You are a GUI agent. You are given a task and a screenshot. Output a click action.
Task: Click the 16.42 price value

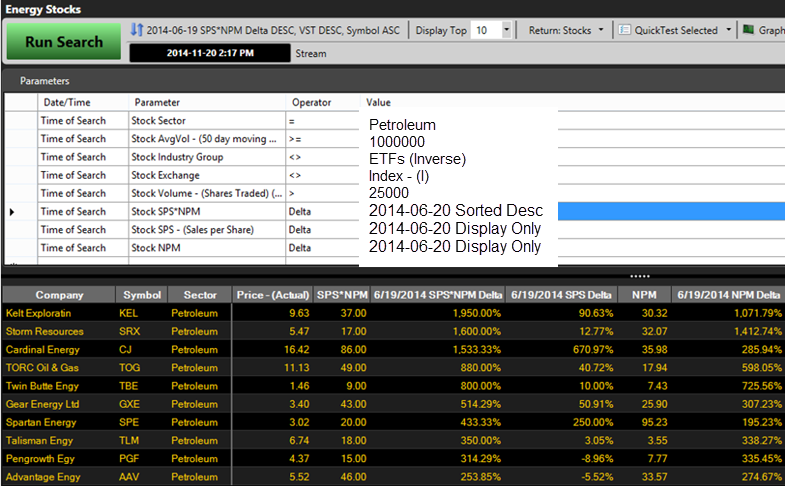click(296, 349)
